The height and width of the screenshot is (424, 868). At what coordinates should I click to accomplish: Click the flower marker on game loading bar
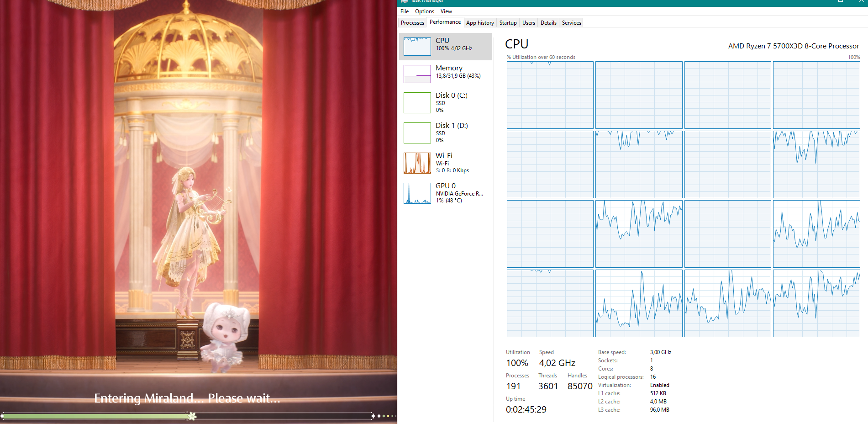pos(192,416)
